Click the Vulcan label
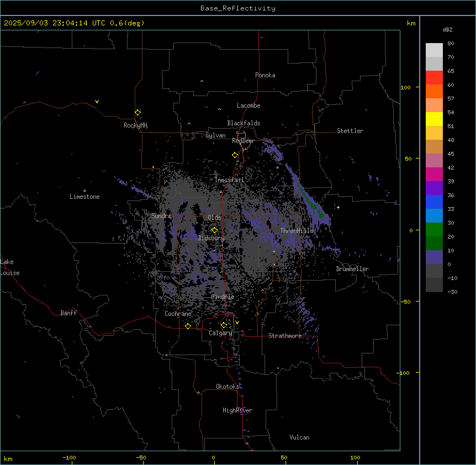The image size is (476, 465). (299, 437)
